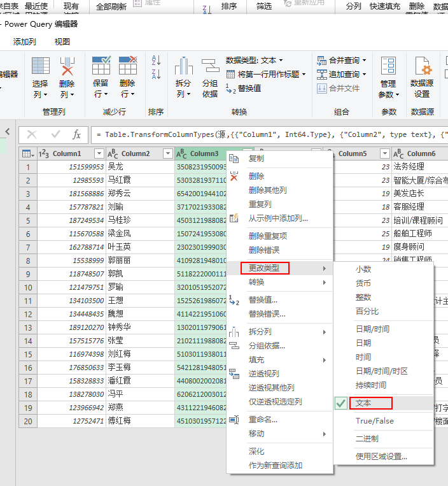
Task: Click the Column6 ABC data type icon
Action: (398, 154)
